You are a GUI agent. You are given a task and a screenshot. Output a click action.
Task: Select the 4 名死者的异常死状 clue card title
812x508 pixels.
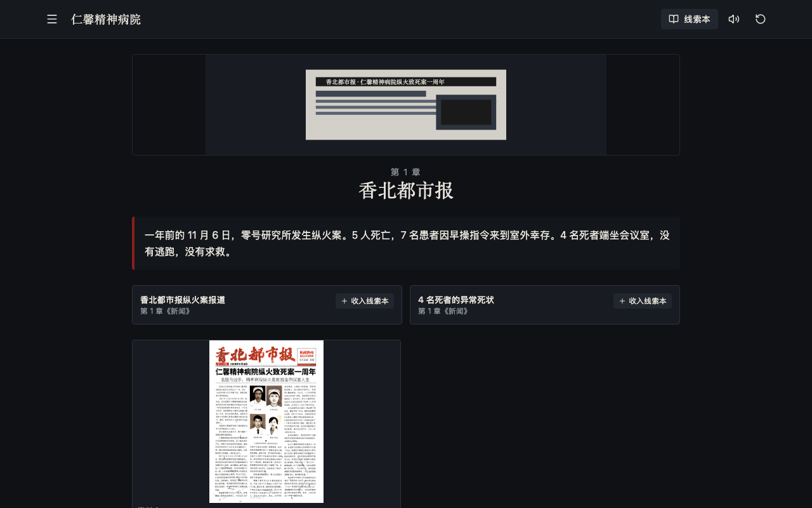[456, 300]
